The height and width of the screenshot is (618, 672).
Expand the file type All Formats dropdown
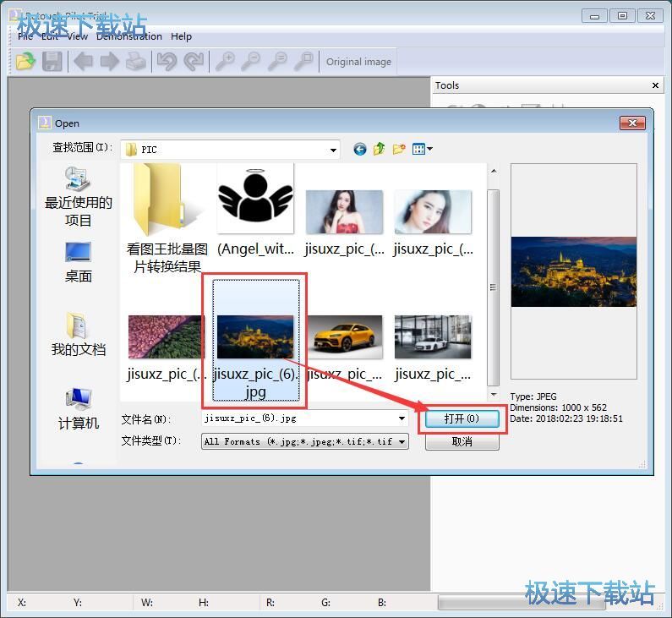402,441
